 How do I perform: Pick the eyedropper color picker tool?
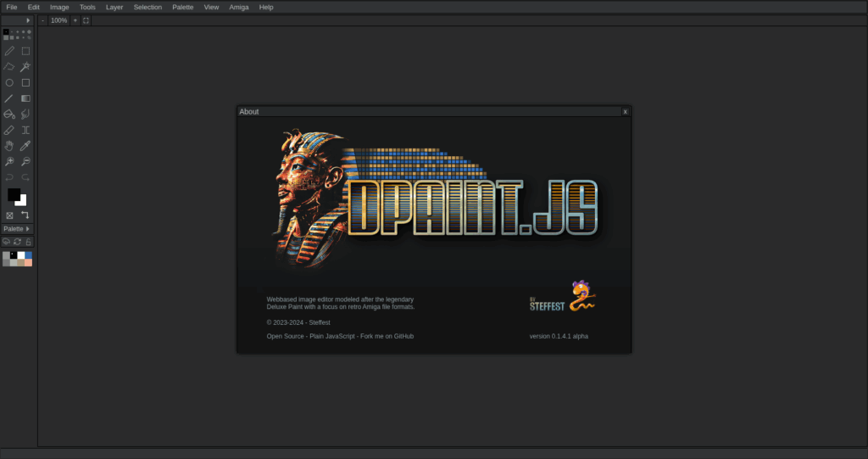click(25, 146)
